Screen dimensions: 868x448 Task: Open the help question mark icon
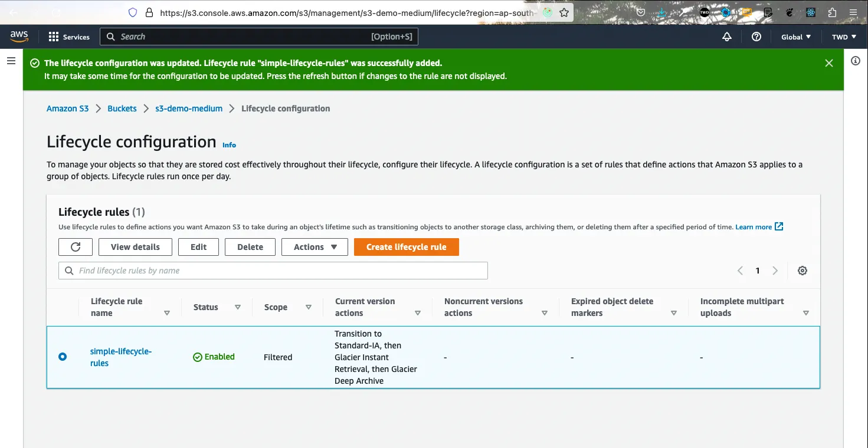pos(756,37)
